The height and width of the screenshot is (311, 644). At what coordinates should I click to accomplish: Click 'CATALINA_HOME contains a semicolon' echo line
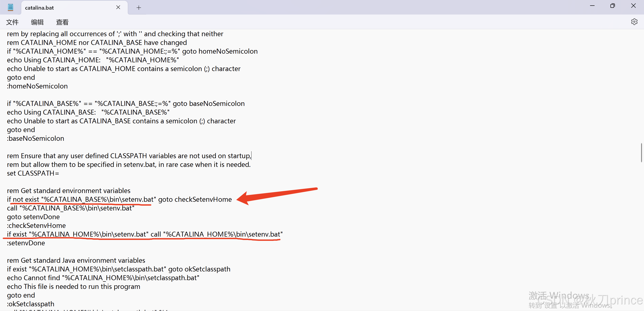pos(124,69)
